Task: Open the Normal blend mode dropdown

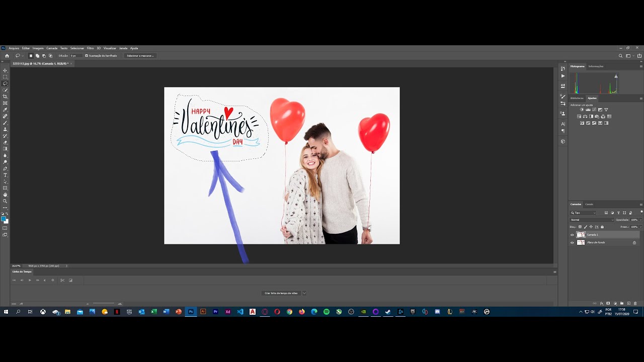Action: (592, 220)
